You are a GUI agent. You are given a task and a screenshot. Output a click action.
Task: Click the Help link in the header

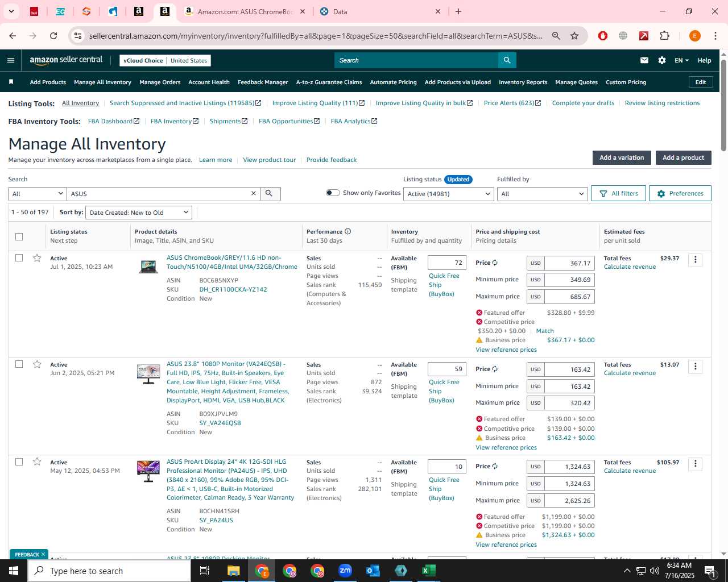pos(704,60)
